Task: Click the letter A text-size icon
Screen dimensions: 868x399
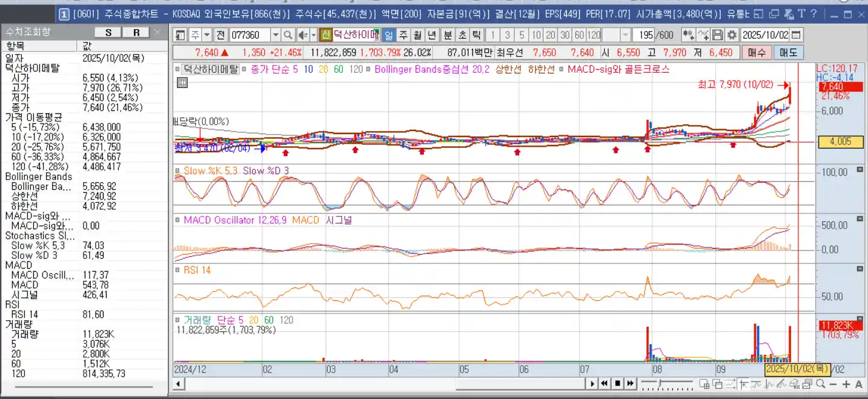Action: coord(859,384)
